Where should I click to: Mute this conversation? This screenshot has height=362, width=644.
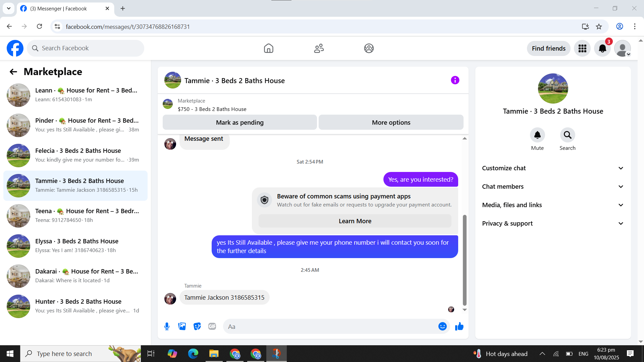[x=537, y=135]
